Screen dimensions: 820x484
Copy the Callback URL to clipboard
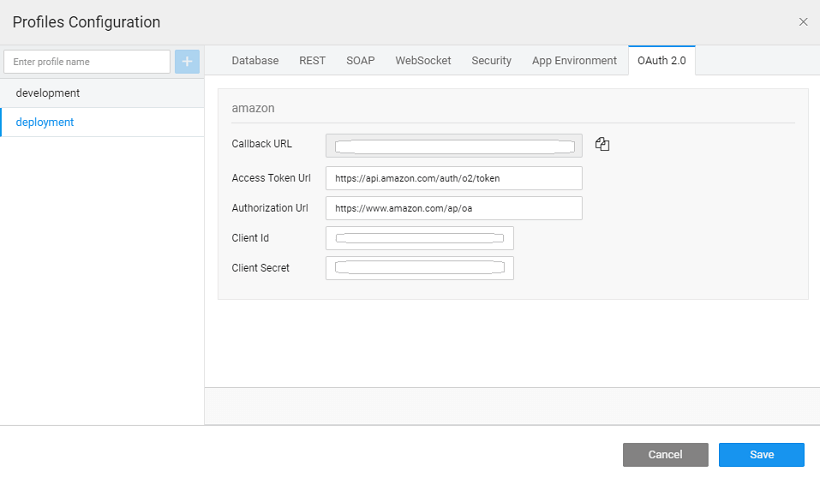tap(602, 145)
